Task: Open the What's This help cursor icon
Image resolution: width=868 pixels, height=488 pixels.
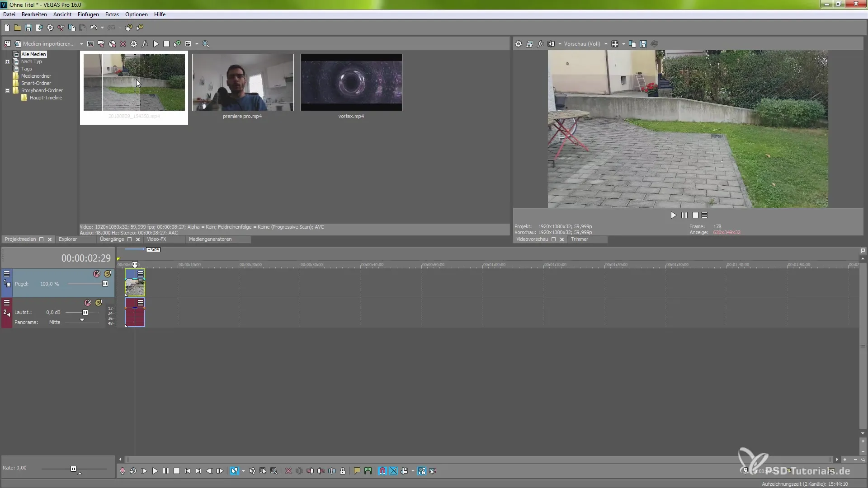Action: click(x=140, y=28)
